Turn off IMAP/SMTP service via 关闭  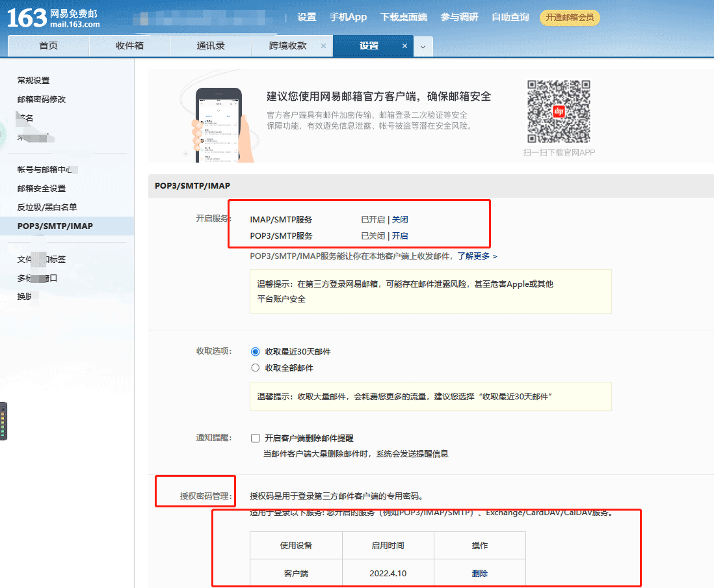tap(400, 220)
